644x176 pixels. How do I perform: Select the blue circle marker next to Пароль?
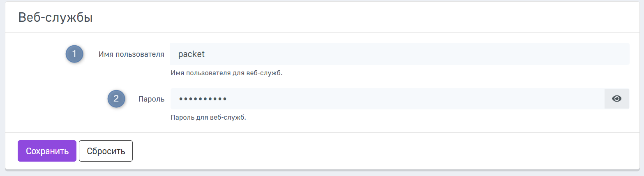pos(116,99)
